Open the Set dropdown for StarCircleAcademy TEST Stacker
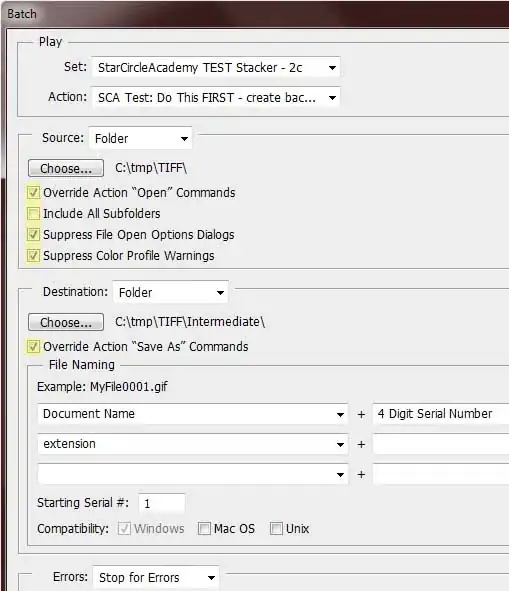 coord(216,67)
